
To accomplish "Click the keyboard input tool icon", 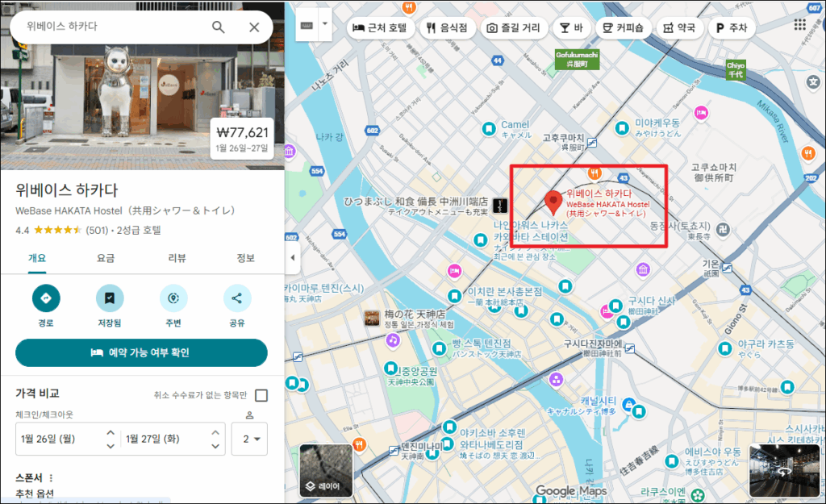I will tap(307, 25).
